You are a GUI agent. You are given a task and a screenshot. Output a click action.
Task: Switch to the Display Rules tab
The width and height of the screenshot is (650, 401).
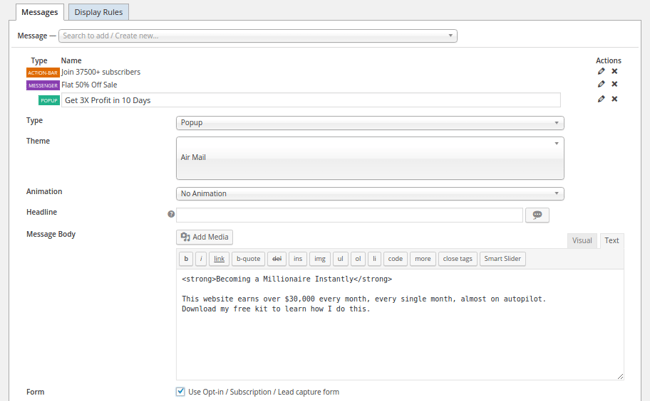[99, 12]
